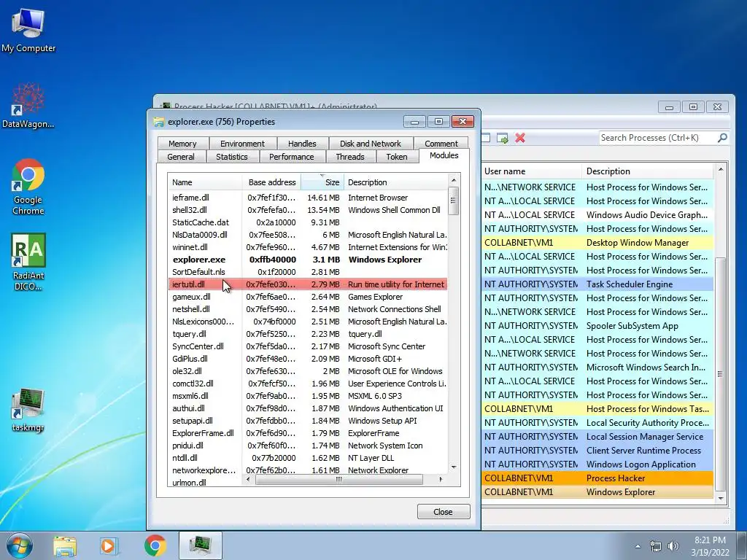
Task: Select comctl32.dll module row
Action: tap(308, 384)
